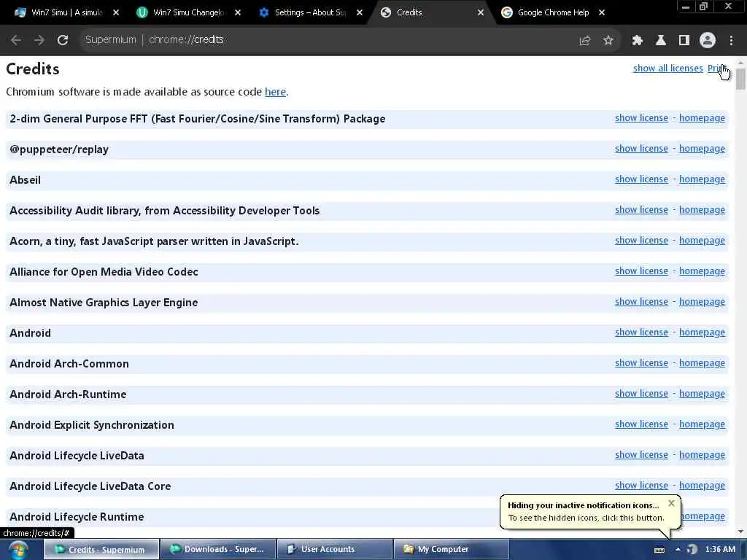Show license for 2-dim General Purpose FFT
The image size is (747, 560).
641,118
